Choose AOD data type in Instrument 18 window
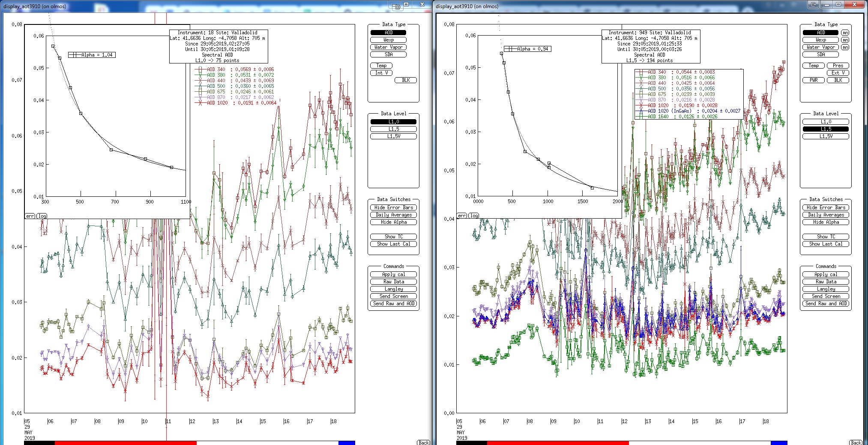This screenshot has width=868, height=445. pyautogui.click(x=389, y=33)
